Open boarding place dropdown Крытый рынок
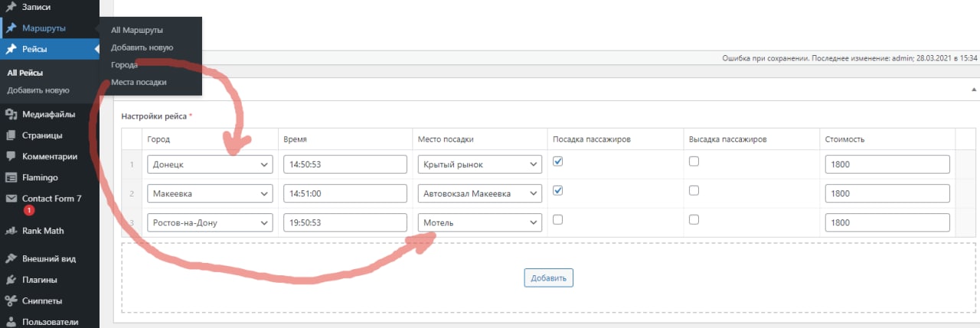The height and width of the screenshot is (328, 980). pos(480,164)
